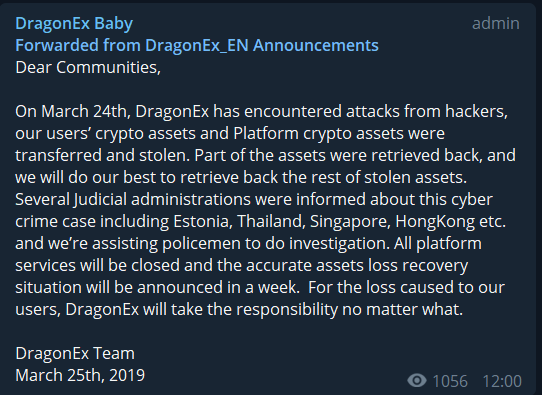Click the word responsibility in last sentence
The width and height of the screenshot is (542, 395).
pyautogui.click(x=287, y=309)
